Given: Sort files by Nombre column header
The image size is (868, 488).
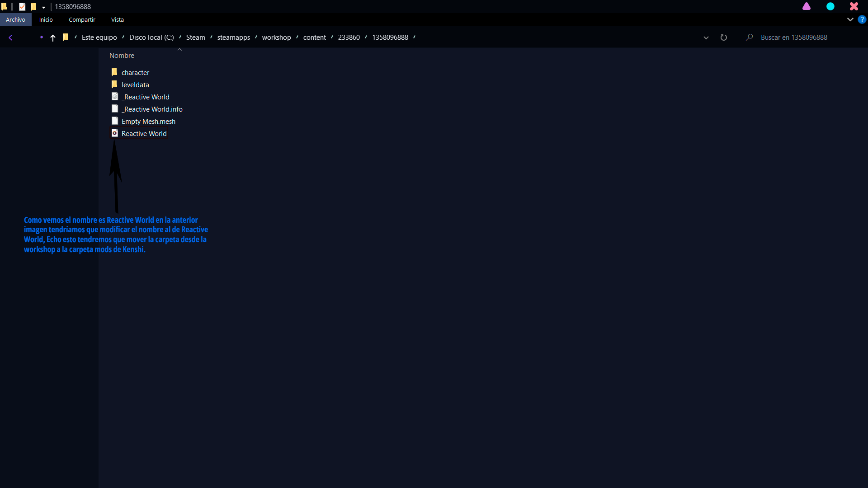Looking at the screenshot, I should pyautogui.click(x=122, y=56).
